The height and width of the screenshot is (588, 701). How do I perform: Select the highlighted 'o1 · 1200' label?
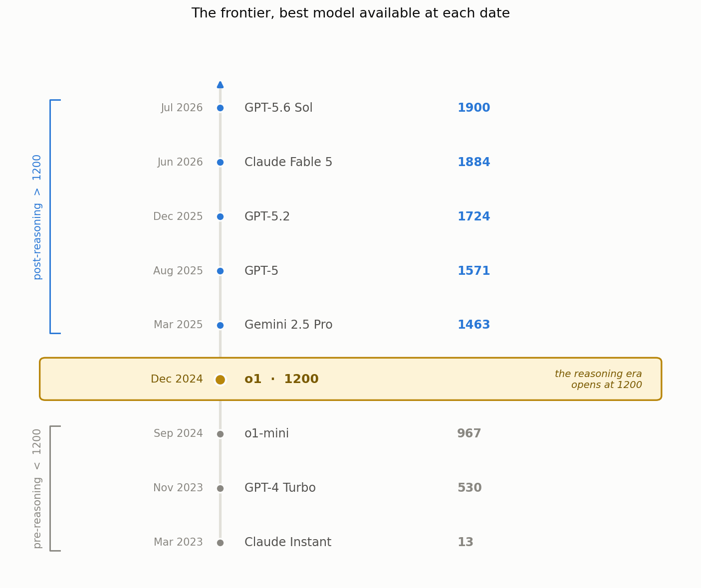coord(281,380)
